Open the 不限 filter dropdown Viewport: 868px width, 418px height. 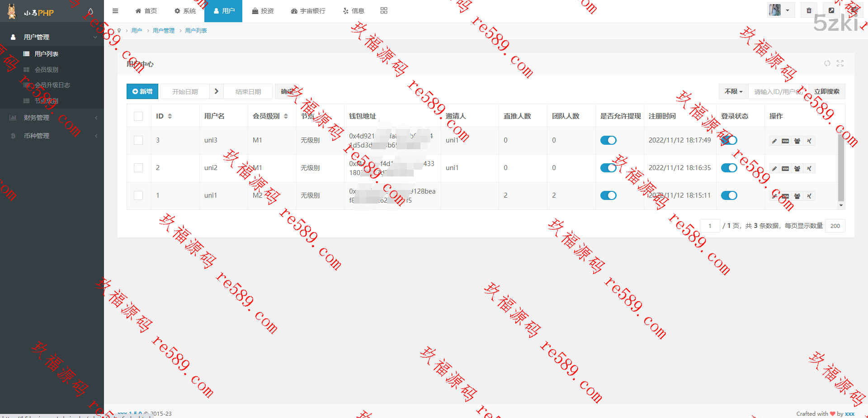pos(733,91)
